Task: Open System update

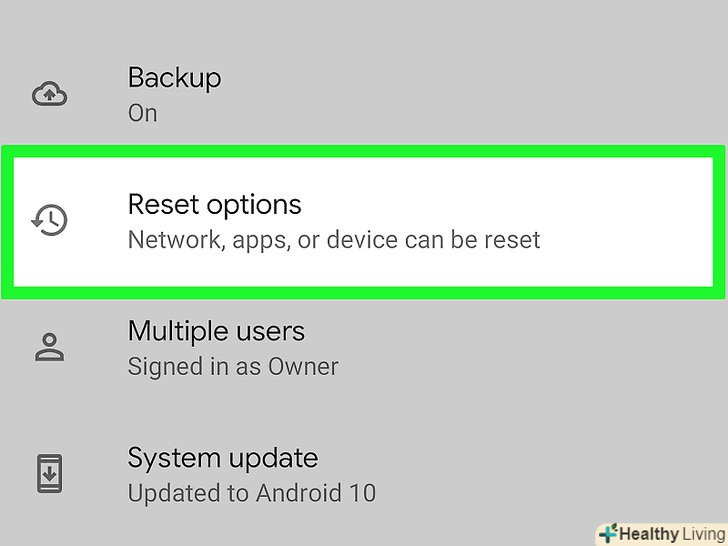Action: (x=364, y=474)
